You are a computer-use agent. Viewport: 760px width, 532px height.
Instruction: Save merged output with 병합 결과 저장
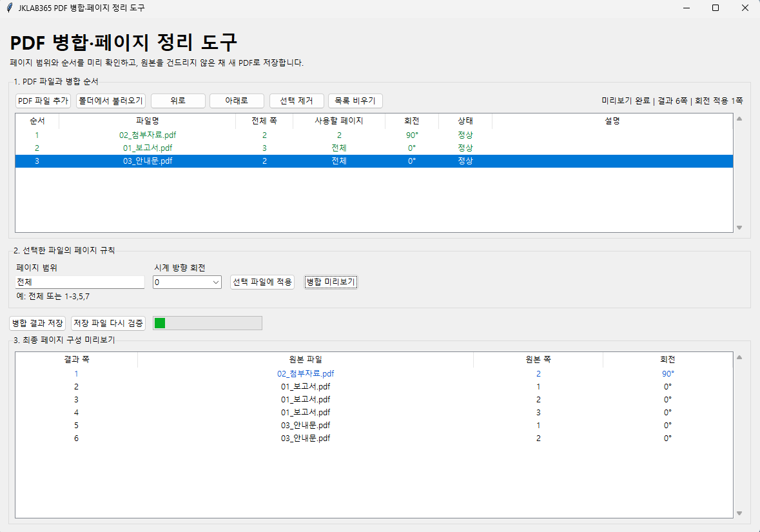tap(37, 323)
